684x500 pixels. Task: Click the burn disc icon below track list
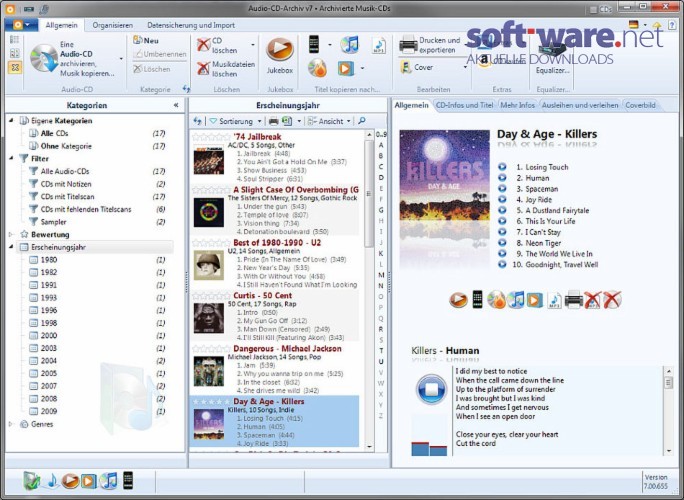point(496,300)
